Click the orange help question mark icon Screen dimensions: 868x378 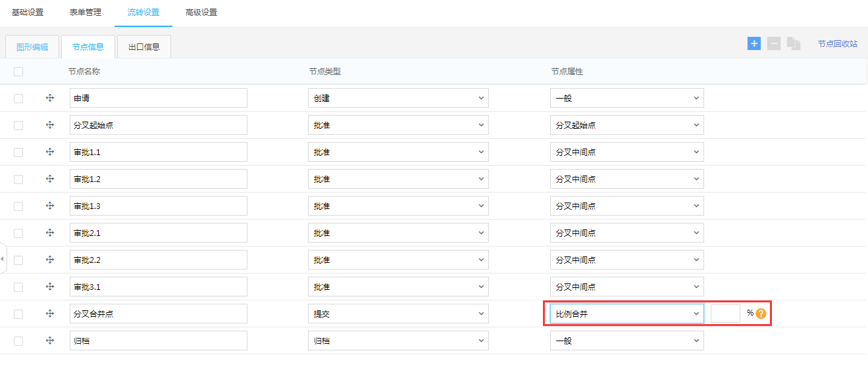click(761, 314)
